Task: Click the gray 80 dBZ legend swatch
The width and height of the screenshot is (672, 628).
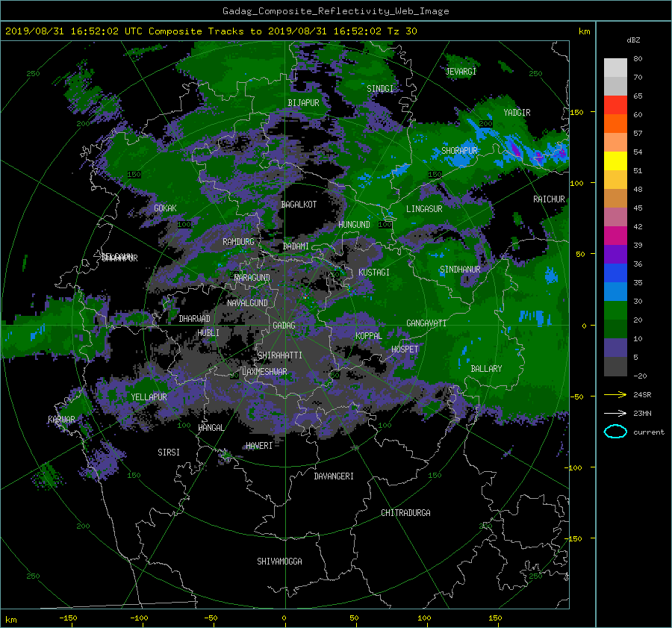Action: click(615, 68)
